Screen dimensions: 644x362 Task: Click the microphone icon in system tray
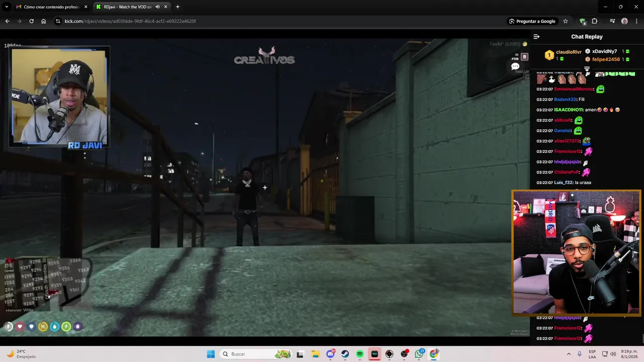(580, 354)
